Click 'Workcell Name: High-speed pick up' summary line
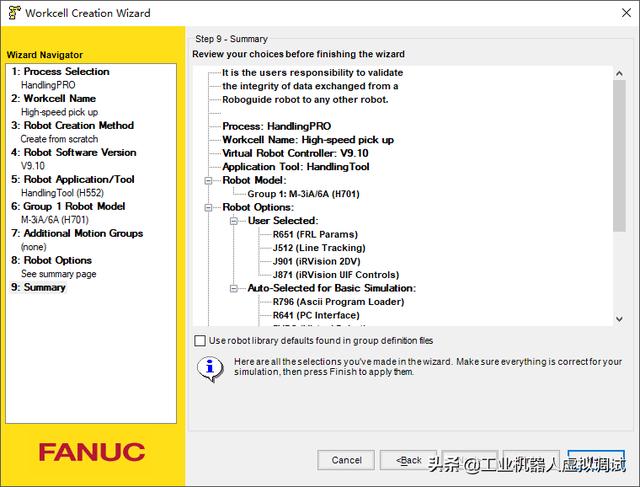This screenshot has width=640, height=487. pos(308,140)
